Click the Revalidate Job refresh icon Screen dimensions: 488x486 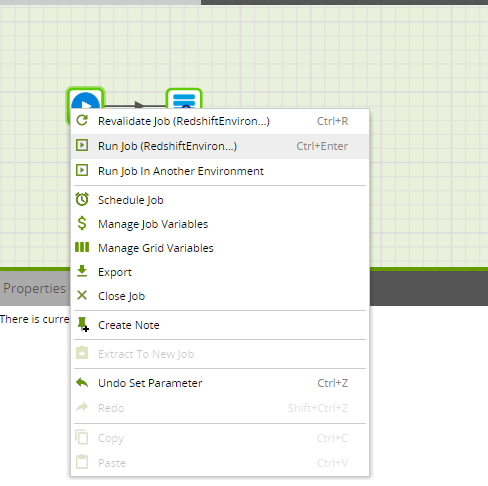point(82,120)
